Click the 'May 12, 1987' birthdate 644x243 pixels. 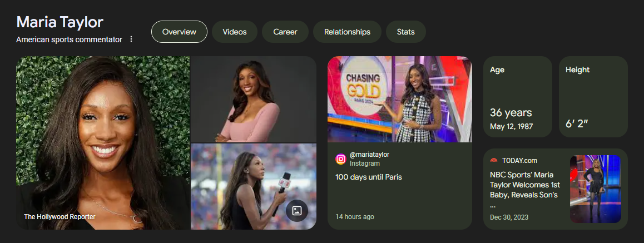click(x=511, y=126)
